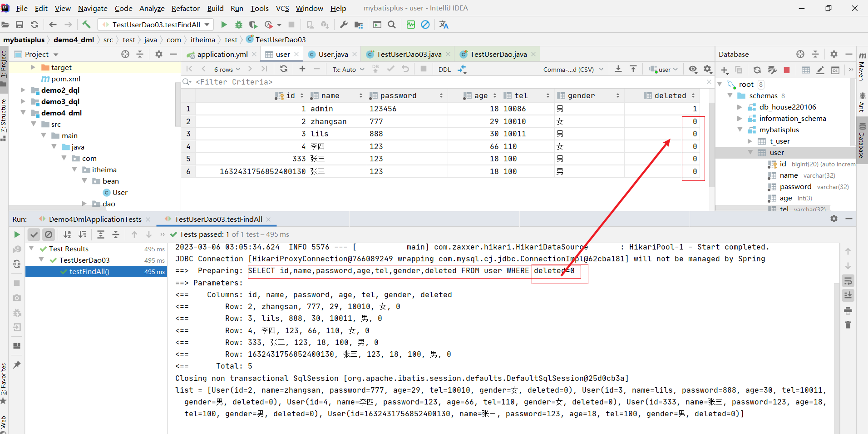Expand the db_house220106 schema node
The image size is (868, 434).
click(740, 107)
